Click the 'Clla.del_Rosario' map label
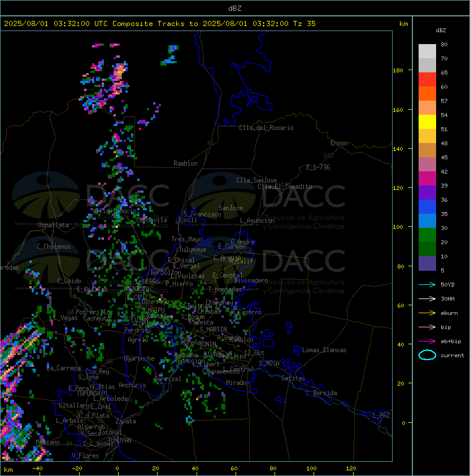 tap(266, 128)
